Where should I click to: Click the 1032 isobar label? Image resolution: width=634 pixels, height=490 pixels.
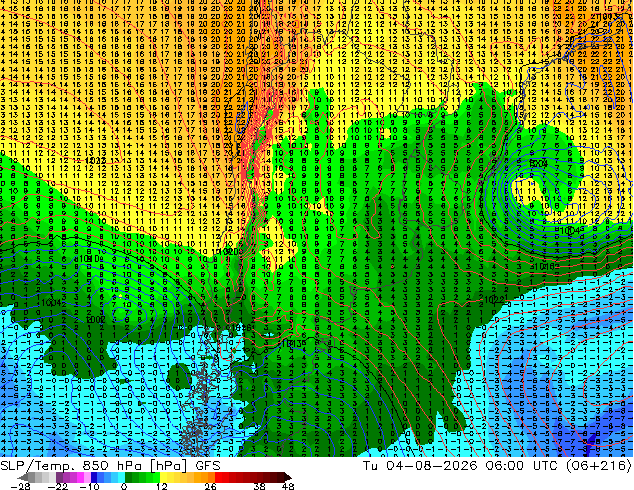95,161
